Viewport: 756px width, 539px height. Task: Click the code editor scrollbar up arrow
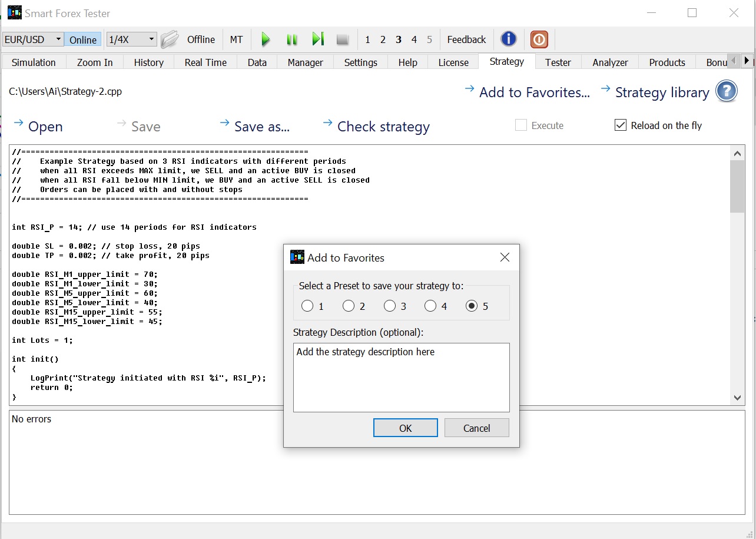(737, 153)
